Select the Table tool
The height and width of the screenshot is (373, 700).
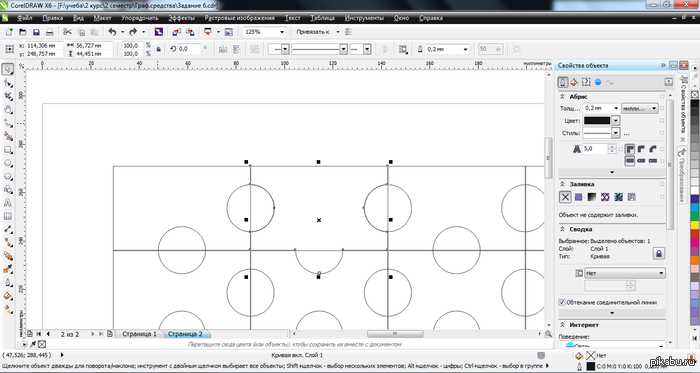(8, 217)
